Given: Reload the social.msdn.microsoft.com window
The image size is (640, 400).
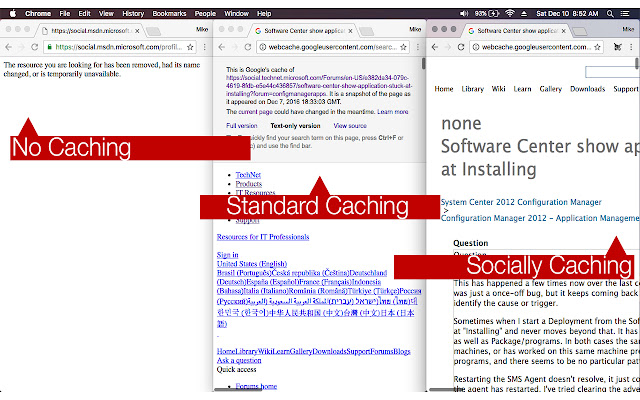Looking at the screenshot, I should pos(35,47).
